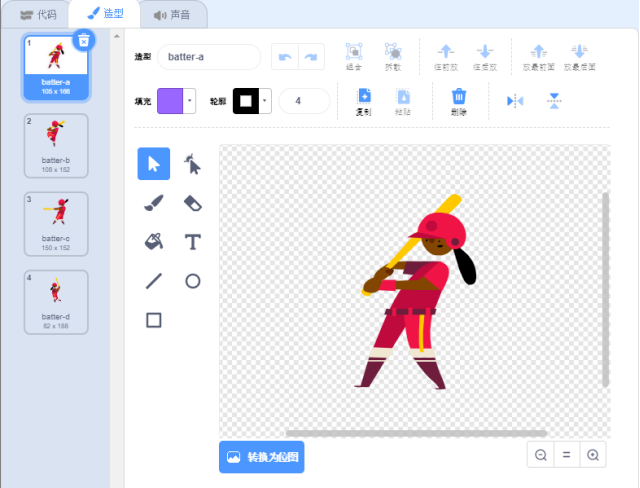Click the bring-to-front (放最前面) icon
The height and width of the screenshot is (488, 640).
tap(539, 57)
